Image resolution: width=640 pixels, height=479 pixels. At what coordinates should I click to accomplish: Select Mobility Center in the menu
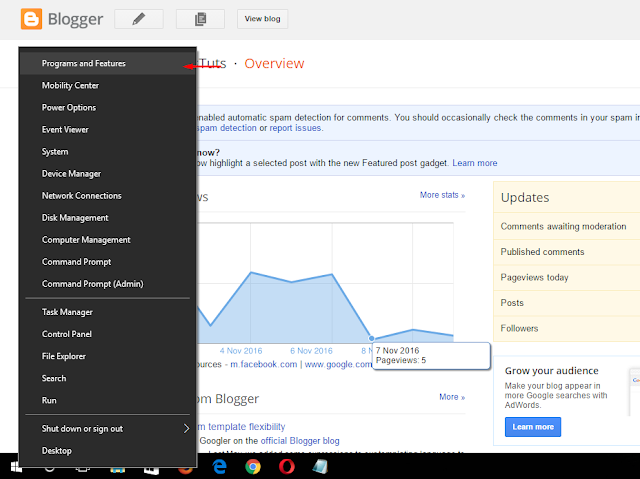[108, 85]
